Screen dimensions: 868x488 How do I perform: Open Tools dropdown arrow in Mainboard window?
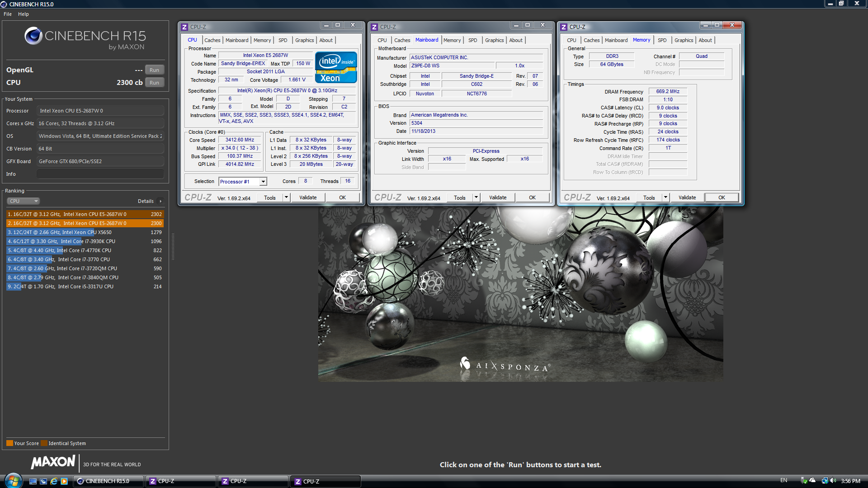point(476,197)
